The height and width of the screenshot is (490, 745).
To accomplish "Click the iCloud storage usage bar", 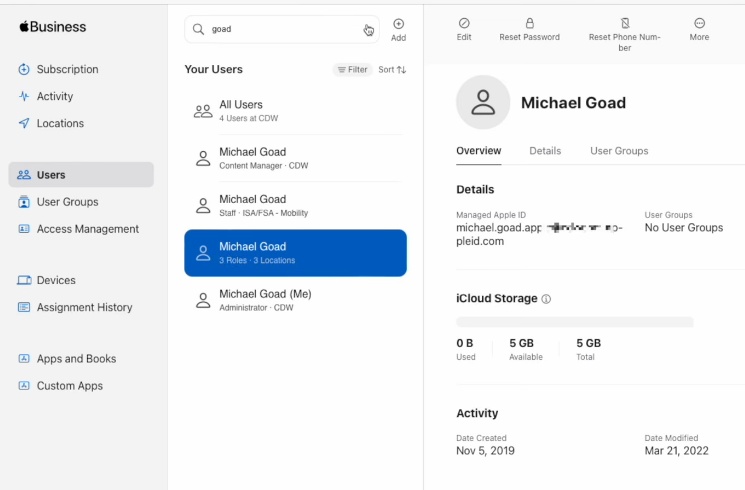I will (x=574, y=322).
